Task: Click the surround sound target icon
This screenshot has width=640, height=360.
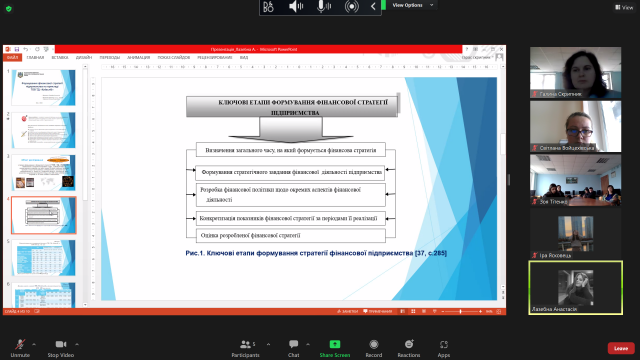Action: (x=351, y=7)
